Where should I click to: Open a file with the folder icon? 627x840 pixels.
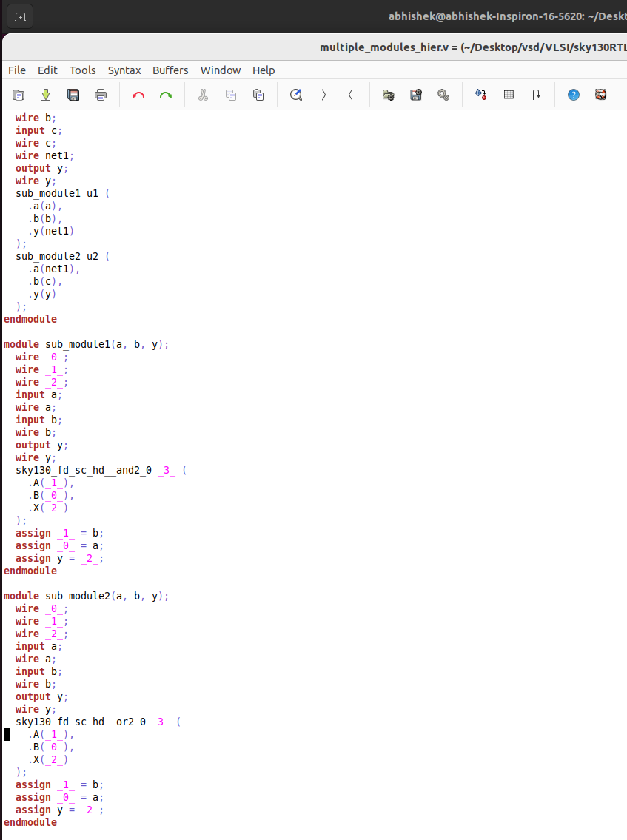pos(19,95)
